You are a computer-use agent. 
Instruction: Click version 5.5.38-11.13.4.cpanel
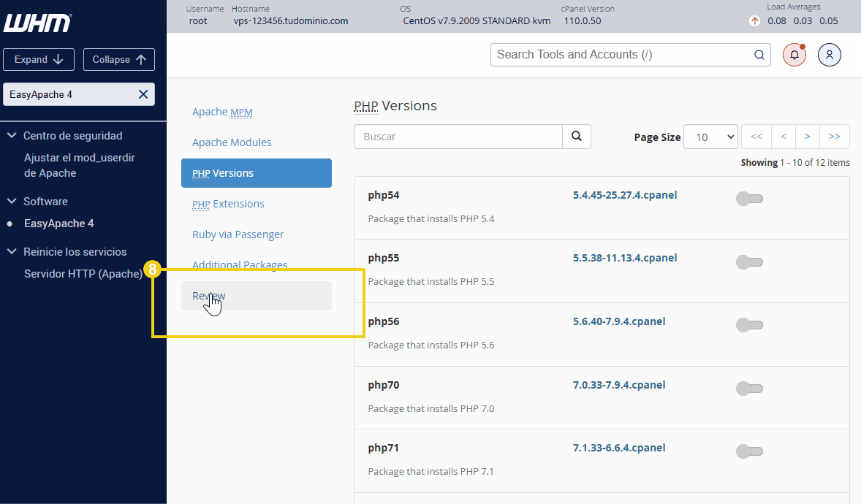(x=625, y=258)
